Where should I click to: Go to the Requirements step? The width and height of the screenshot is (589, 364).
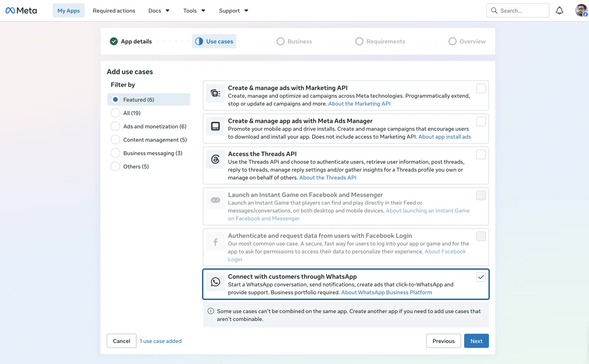pos(380,41)
